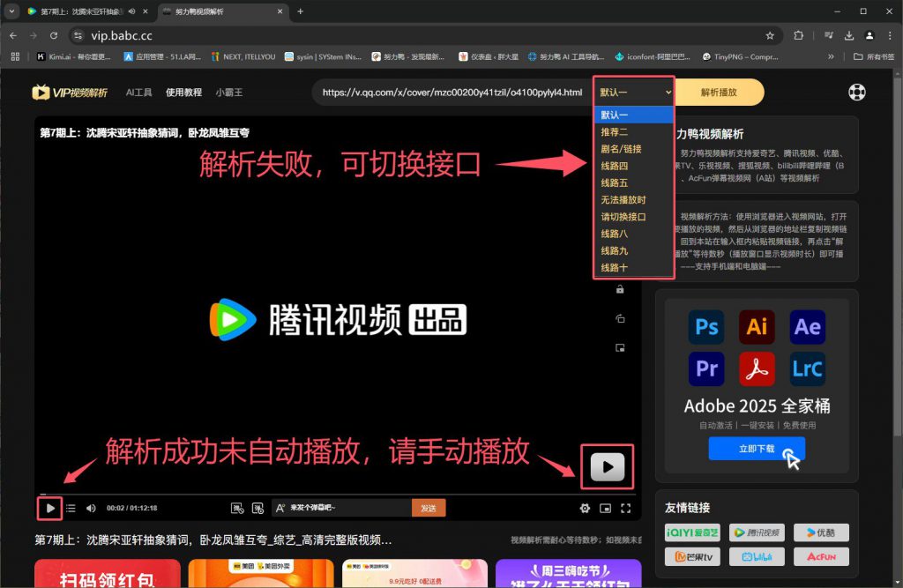The height and width of the screenshot is (588, 903).
Task: Select 线路四 from the dropdown list
Action: (615, 166)
